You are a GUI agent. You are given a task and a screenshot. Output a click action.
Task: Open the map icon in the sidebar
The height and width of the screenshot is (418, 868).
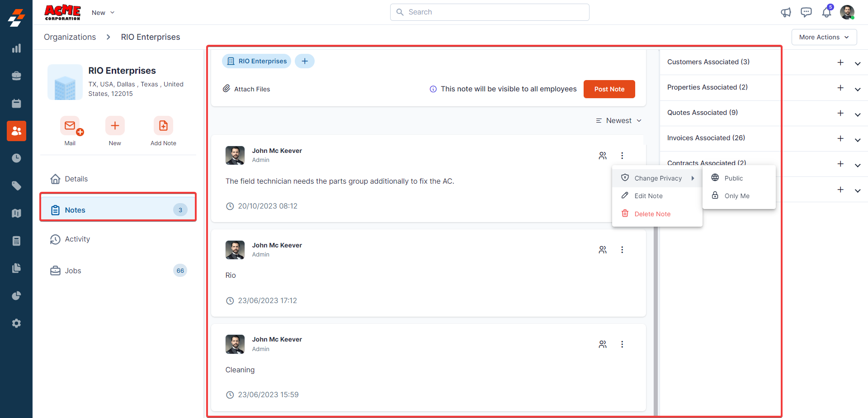pos(16,213)
